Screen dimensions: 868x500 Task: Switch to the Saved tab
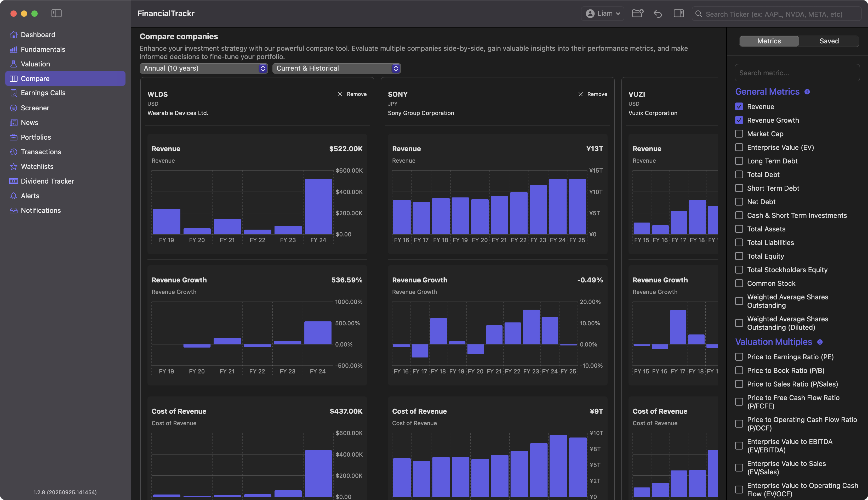[x=829, y=41]
